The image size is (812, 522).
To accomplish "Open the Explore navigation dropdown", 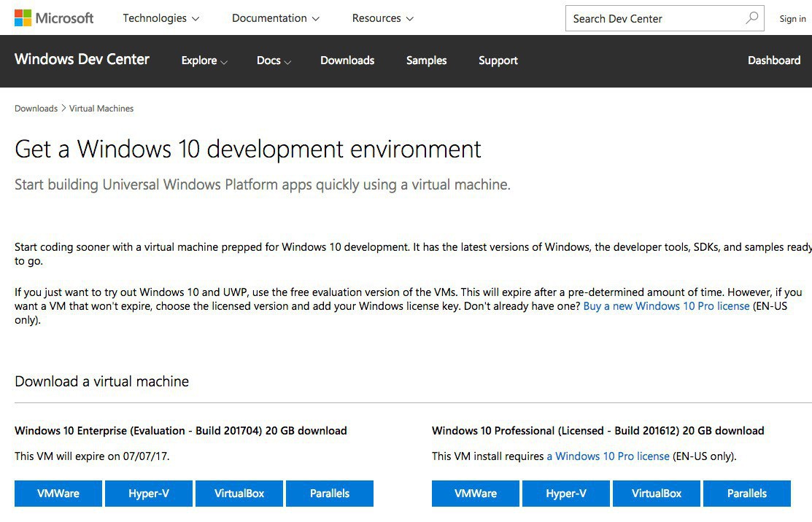I will coord(204,61).
